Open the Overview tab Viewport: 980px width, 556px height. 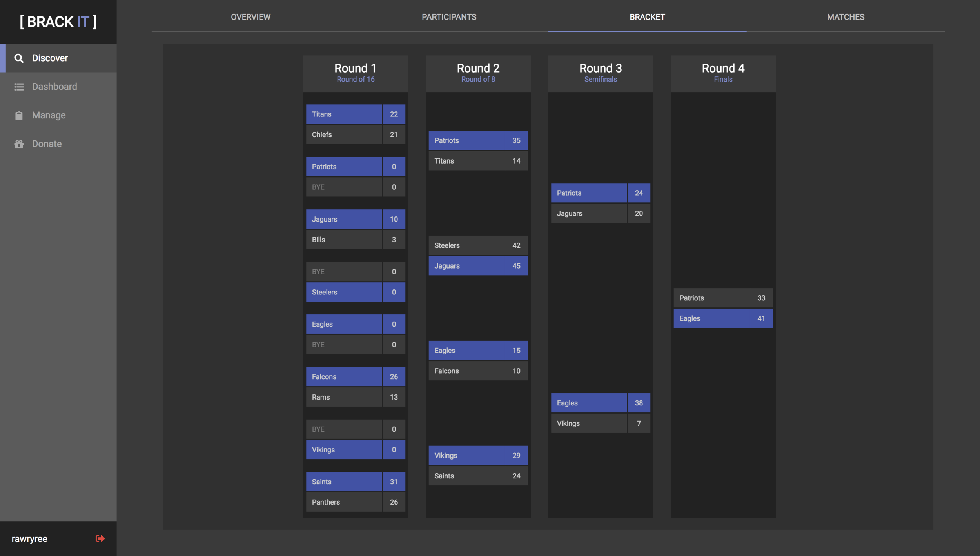pyautogui.click(x=250, y=17)
